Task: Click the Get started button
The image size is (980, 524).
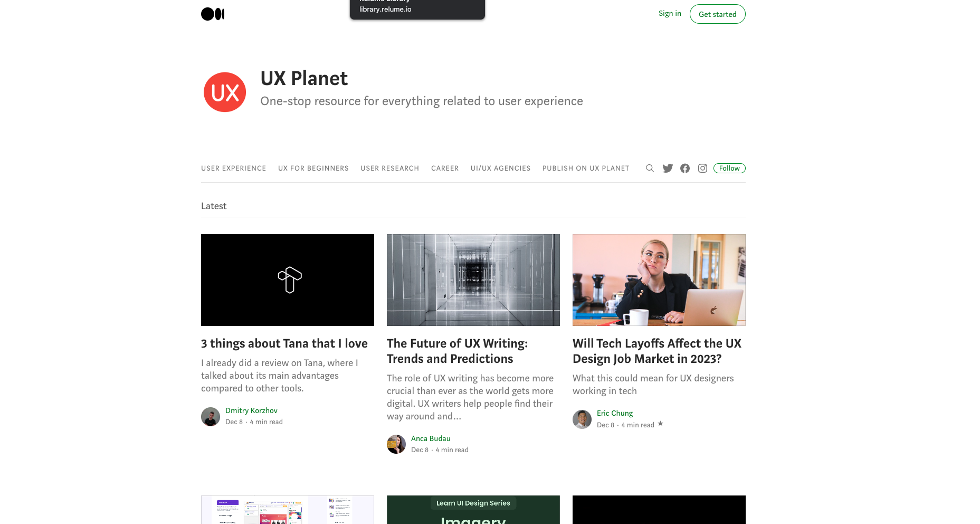Action: point(717,14)
